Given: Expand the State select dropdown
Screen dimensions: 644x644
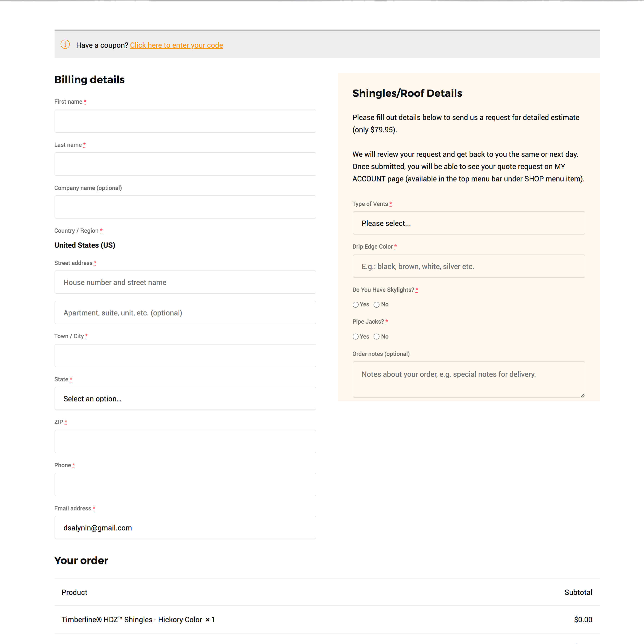Looking at the screenshot, I should tap(185, 398).
